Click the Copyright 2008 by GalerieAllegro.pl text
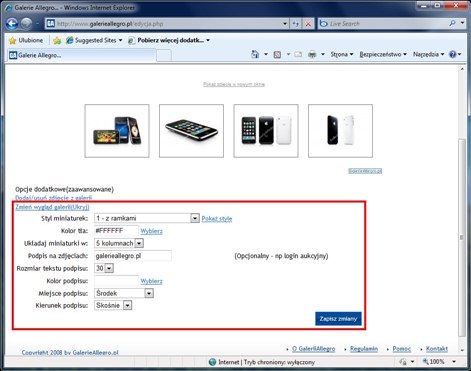 click(x=70, y=353)
